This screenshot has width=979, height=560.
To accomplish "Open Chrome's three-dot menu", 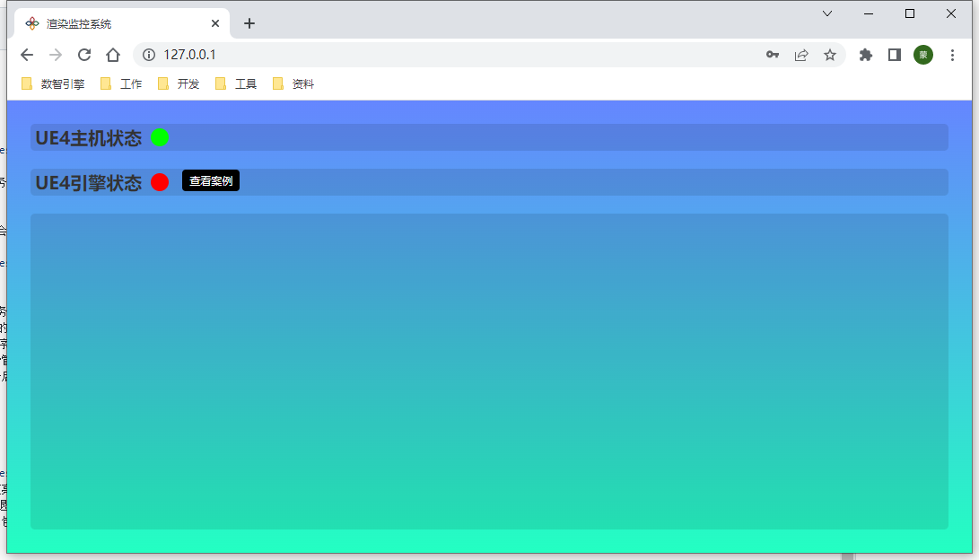I will (952, 55).
